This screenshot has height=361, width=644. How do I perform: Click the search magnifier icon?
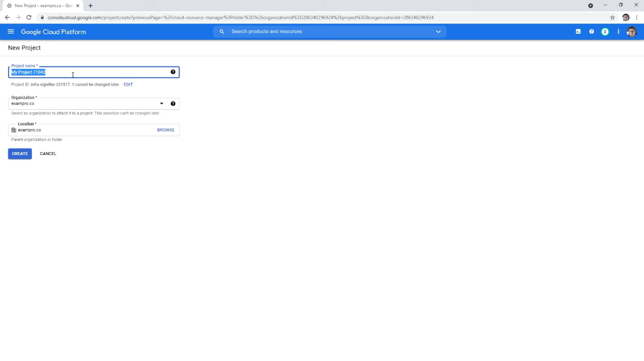tap(222, 32)
